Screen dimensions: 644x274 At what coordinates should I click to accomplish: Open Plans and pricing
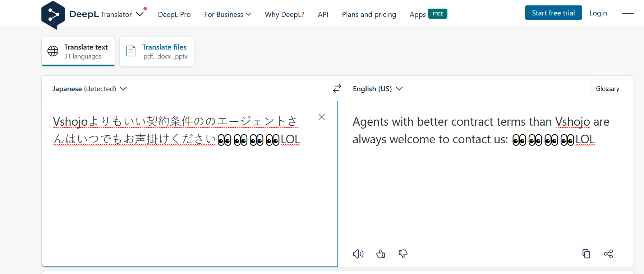[x=369, y=14]
